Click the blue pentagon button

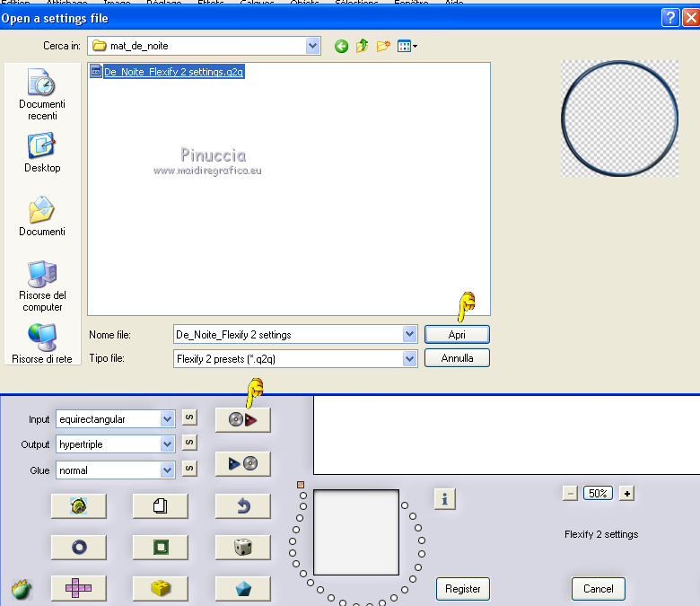(x=243, y=589)
